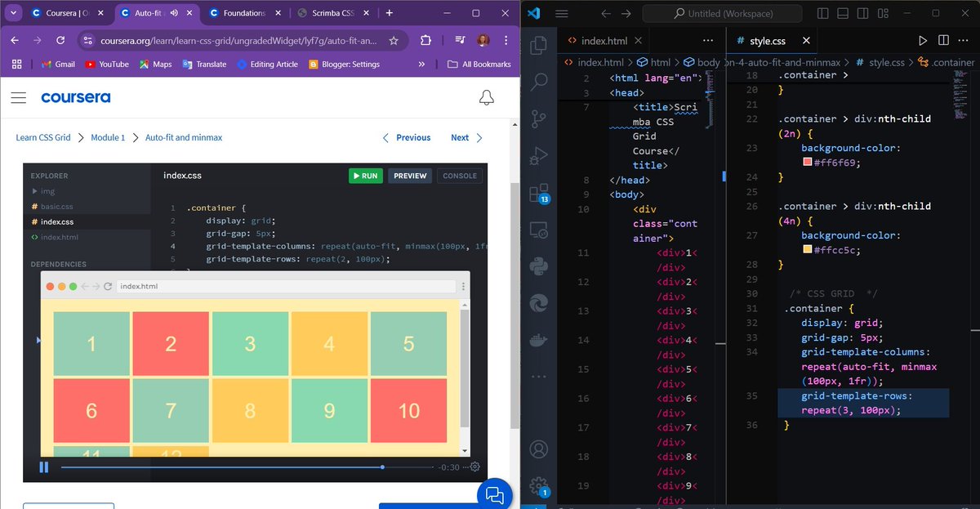
Task: Open the blue chat bubble on Coursera page
Action: tap(494, 493)
